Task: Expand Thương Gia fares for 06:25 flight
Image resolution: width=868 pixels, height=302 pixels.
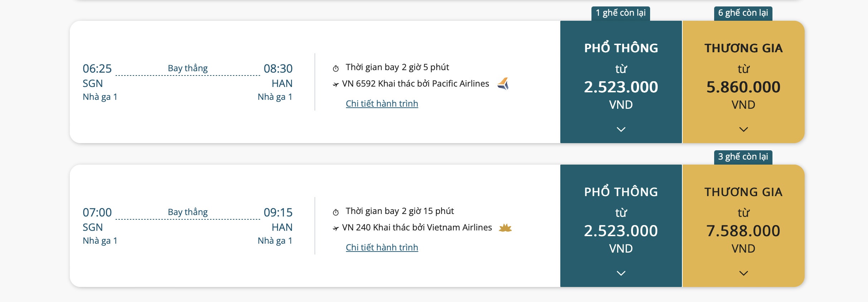Action: point(743,129)
